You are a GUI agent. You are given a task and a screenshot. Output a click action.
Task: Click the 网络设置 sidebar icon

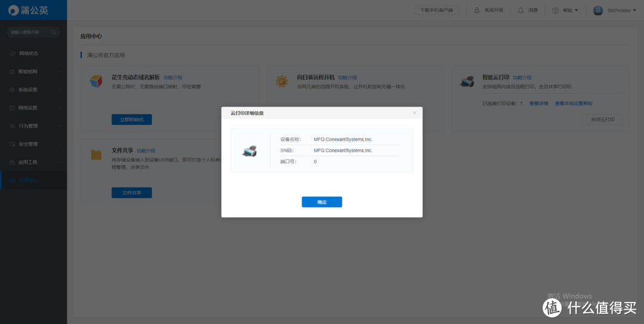(13, 108)
